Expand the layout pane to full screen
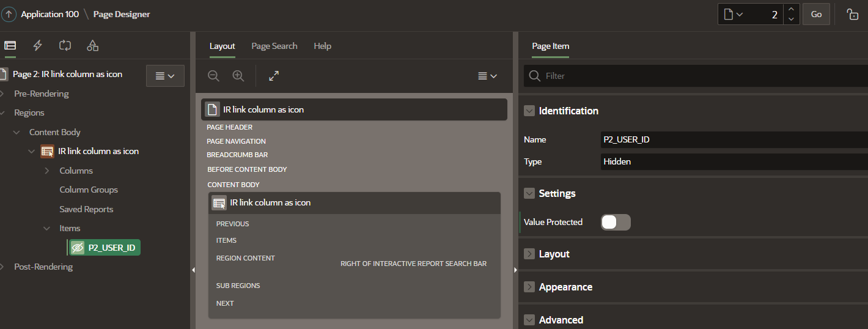868x329 pixels. click(x=274, y=76)
